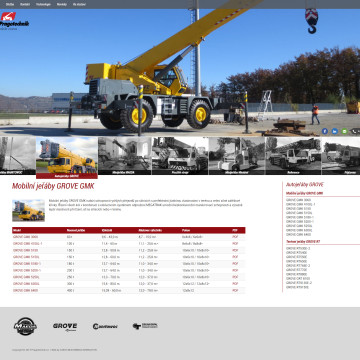Open the first item in the top navigation bar
Screen dimensions: 360x360
[10, 4]
